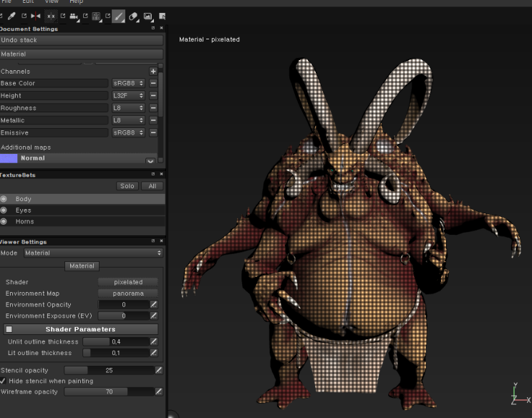Toggle the symmetry mirror tool
The height and width of the screenshot is (418, 532).
(36, 16)
